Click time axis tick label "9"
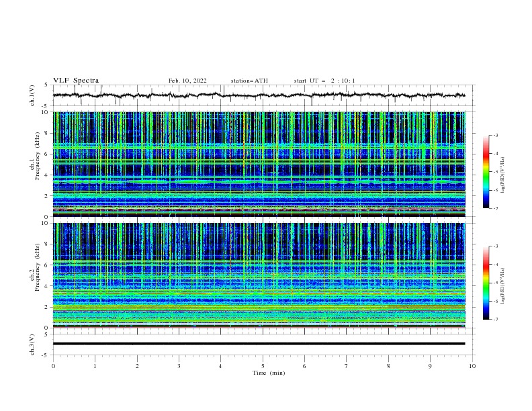The image size is (532, 411). pyautogui.click(x=430, y=366)
